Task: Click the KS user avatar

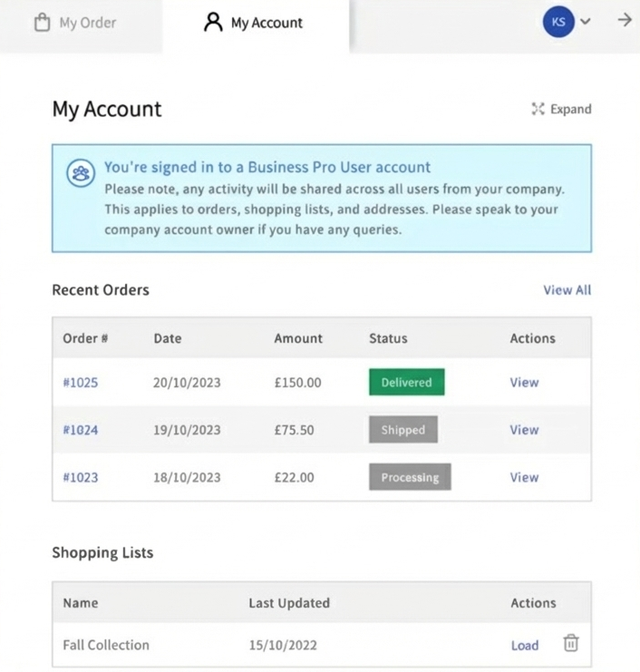Action: (x=558, y=22)
